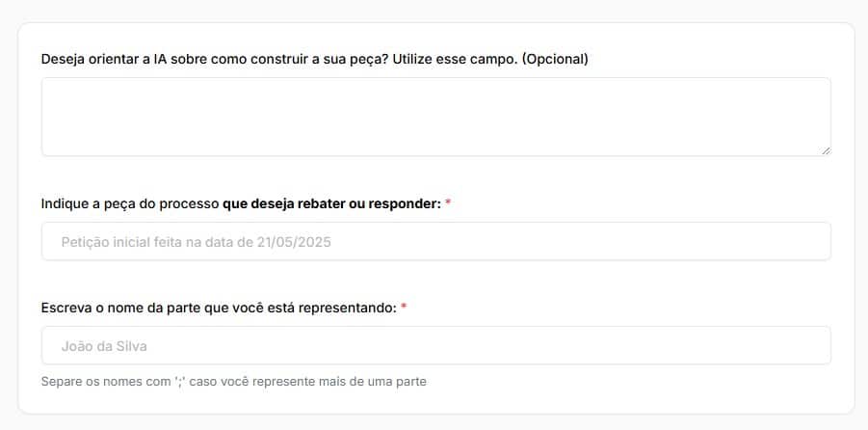This screenshot has width=868, height=430.
Task: Focus the 'João da Silva' name field
Action: (x=435, y=345)
